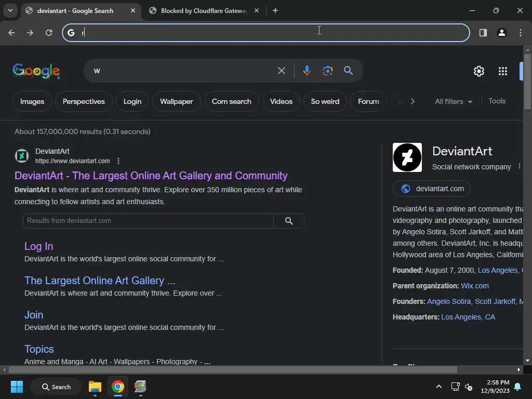This screenshot has width=532, height=399.
Task: Open a new browser tab
Action: point(275,10)
